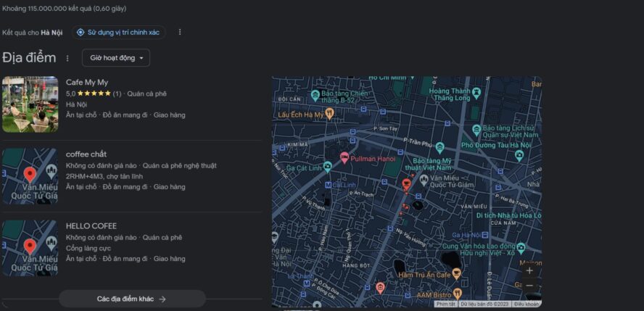
Task: Click the Bảo tàng Mỹ thuật Việt Nam marker
Action: tap(440, 147)
